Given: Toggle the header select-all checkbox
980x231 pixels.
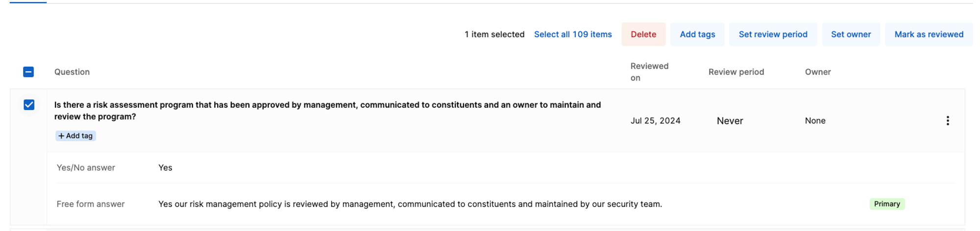Looking at the screenshot, I should pos(28,72).
